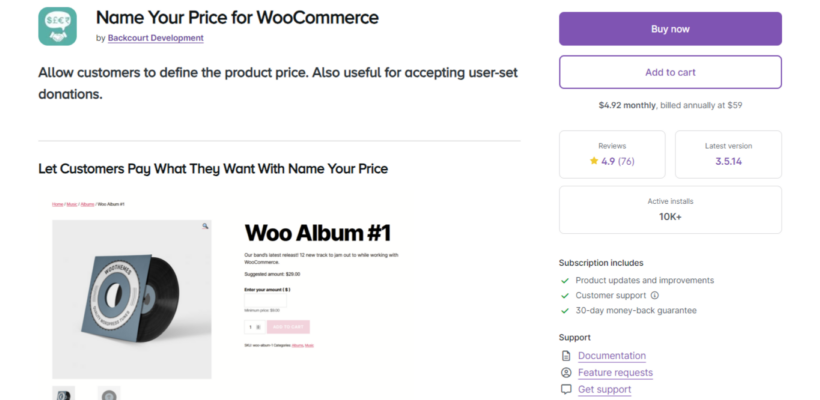Image resolution: width=820 pixels, height=400 pixels.
Task: Click the latest version number 3.5.14
Action: click(728, 161)
